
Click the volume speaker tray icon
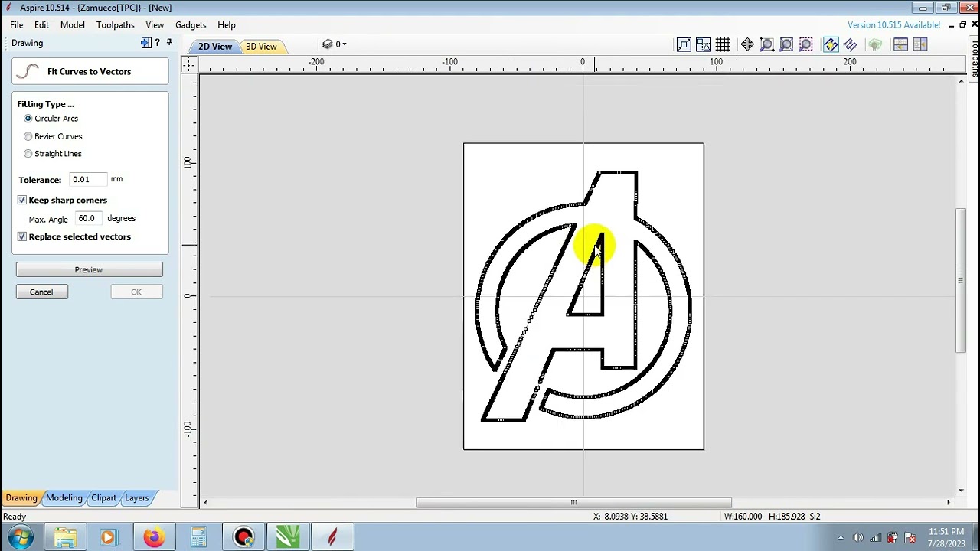point(857,538)
